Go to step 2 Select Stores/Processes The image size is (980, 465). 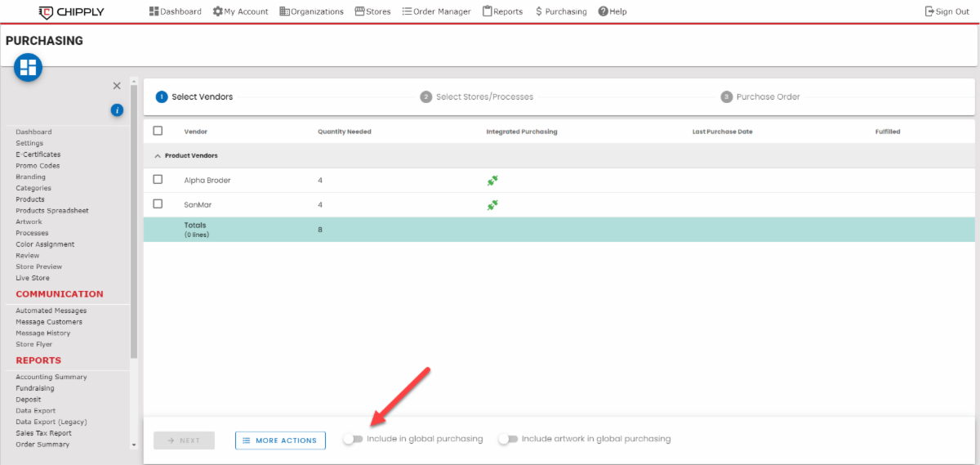click(x=477, y=96)
